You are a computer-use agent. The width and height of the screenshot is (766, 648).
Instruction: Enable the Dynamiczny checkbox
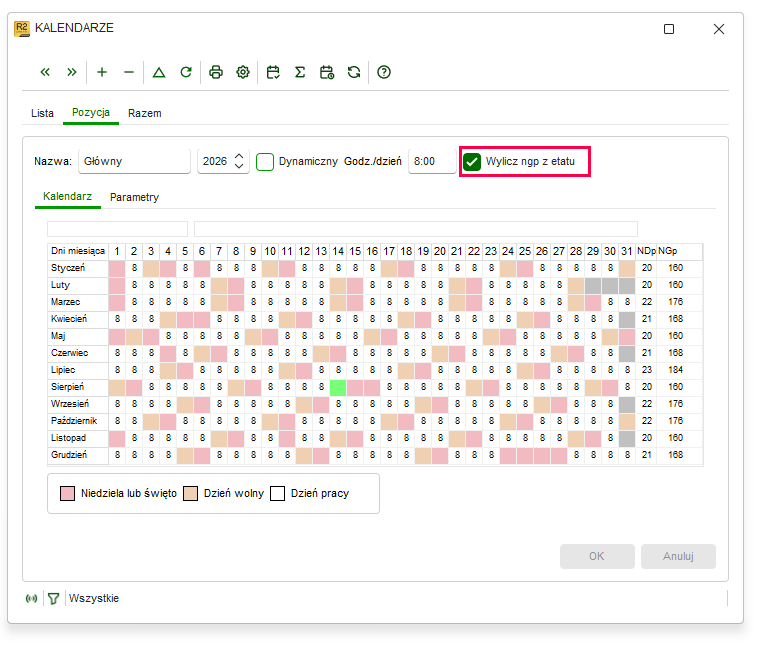[265, 162]
